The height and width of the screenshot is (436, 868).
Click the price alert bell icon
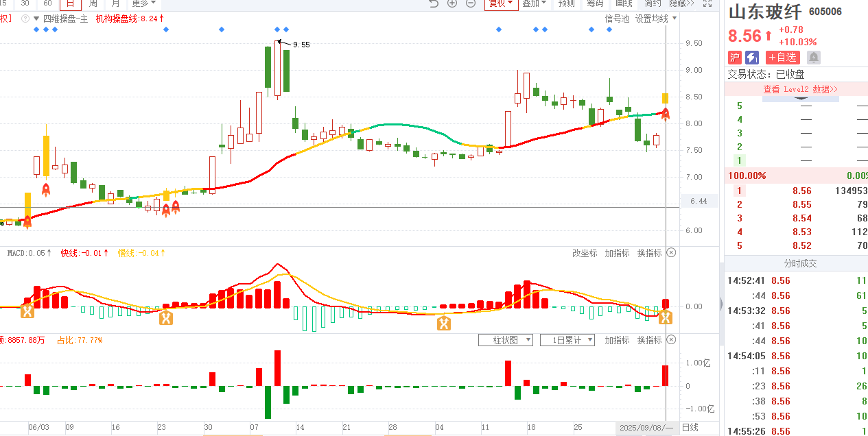click(x=813, y=58)
